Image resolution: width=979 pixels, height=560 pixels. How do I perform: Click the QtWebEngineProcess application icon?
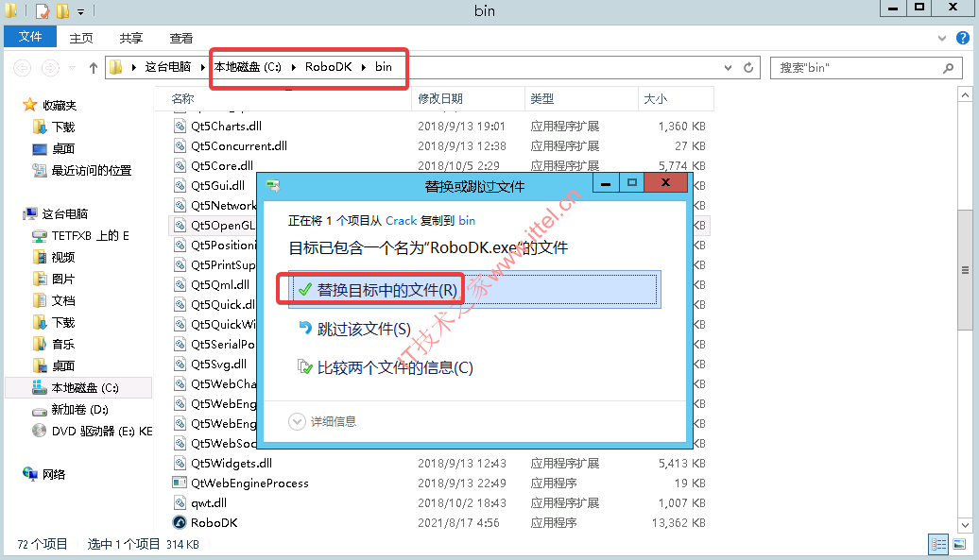click(x=180, y=483)
